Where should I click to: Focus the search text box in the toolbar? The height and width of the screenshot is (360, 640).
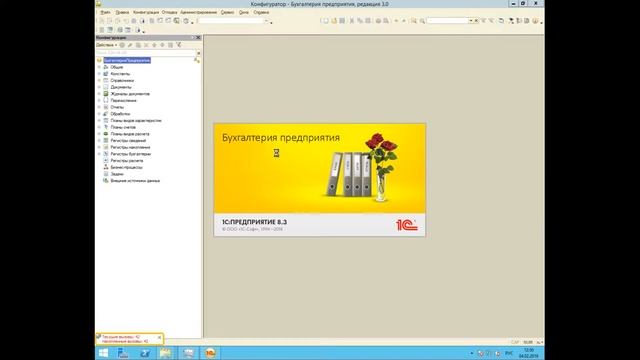448,20
